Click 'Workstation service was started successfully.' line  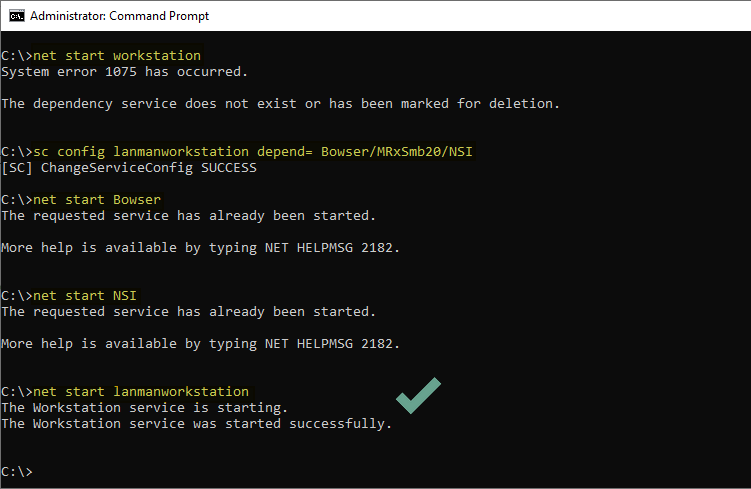(196, 424)
